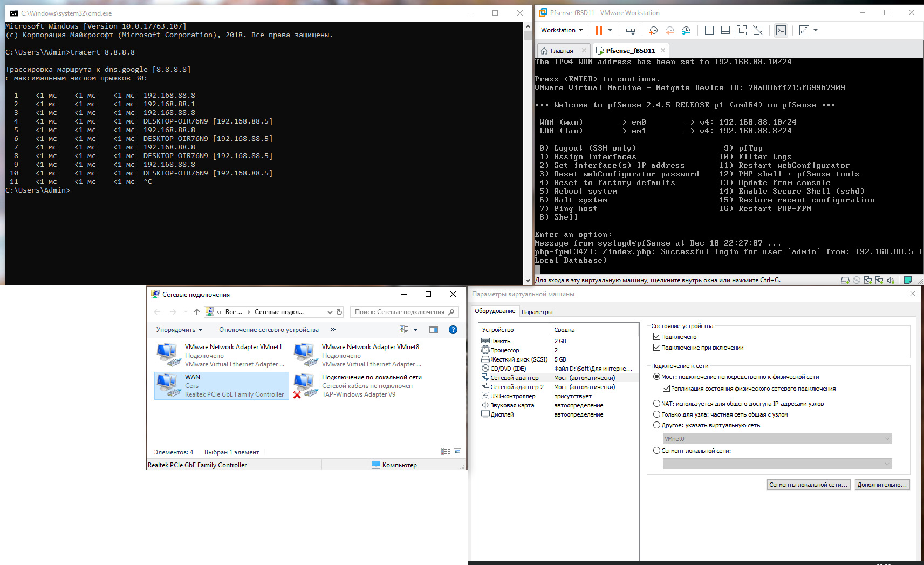Viewport: 924px width, 565px height.
Task: Toggle the thumbnail bar in VMware
Action: [725, 30]
